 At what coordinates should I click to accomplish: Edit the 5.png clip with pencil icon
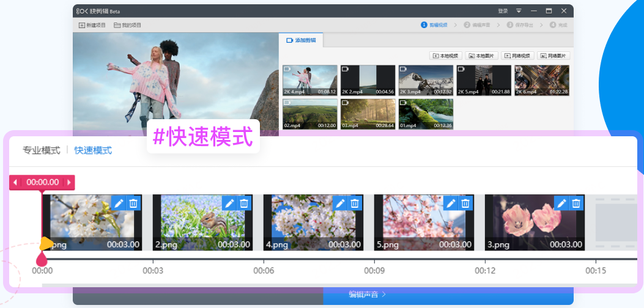[451, 203]
